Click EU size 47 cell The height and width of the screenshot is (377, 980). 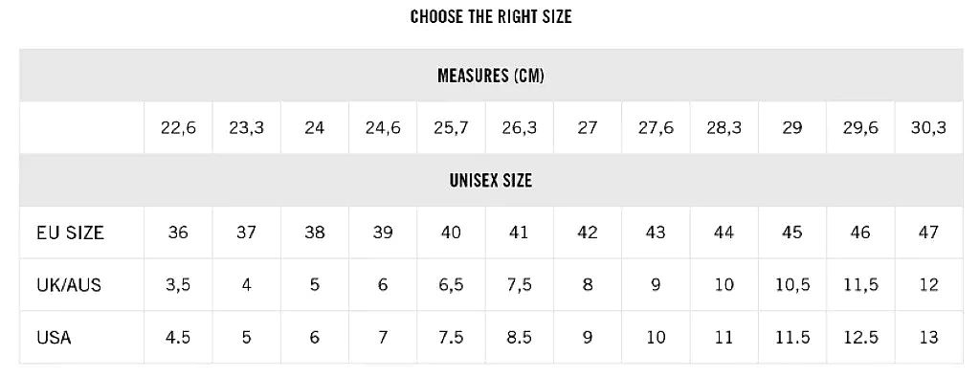click(x=928, y=233)
